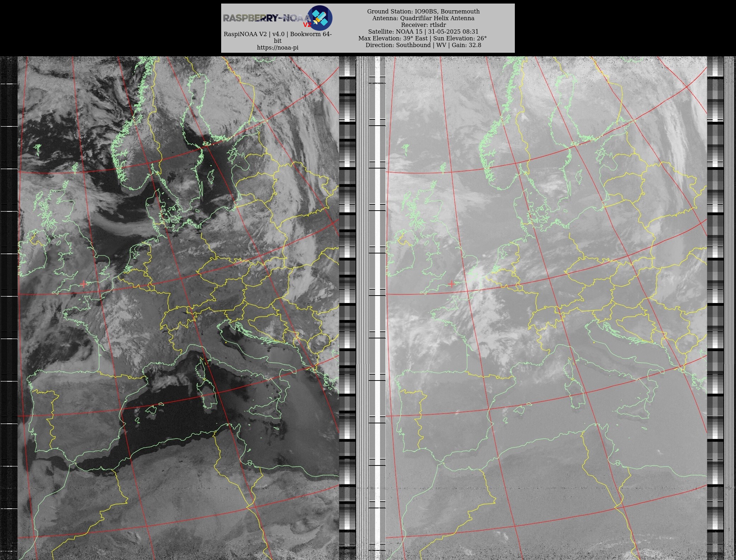
Task: Click the 'Direction: Southbound | WV | Gain: 32.8' line
Action: pos(423,45)
